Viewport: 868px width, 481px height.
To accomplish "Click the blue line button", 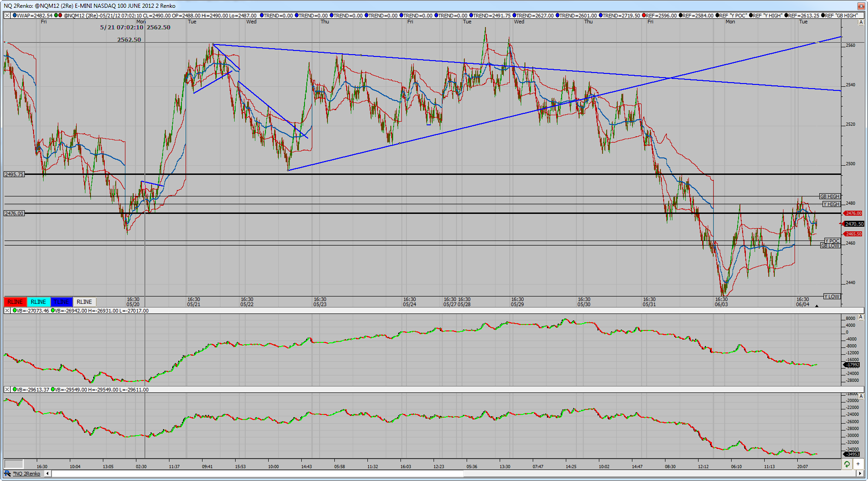I will pos(62,302).
